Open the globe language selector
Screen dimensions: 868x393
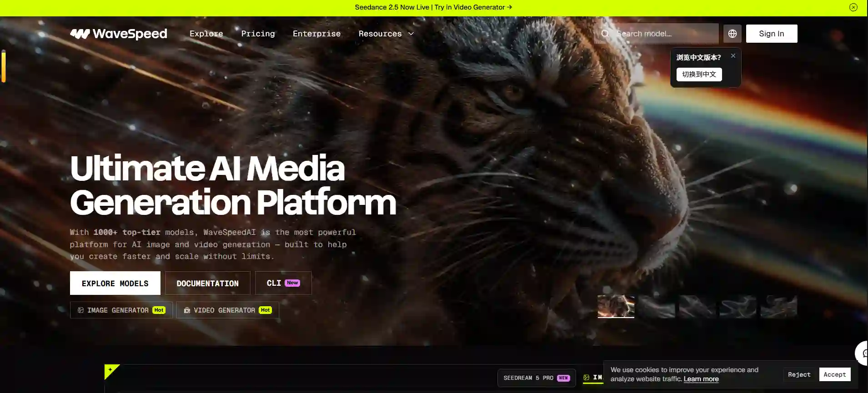click(732, 34)
